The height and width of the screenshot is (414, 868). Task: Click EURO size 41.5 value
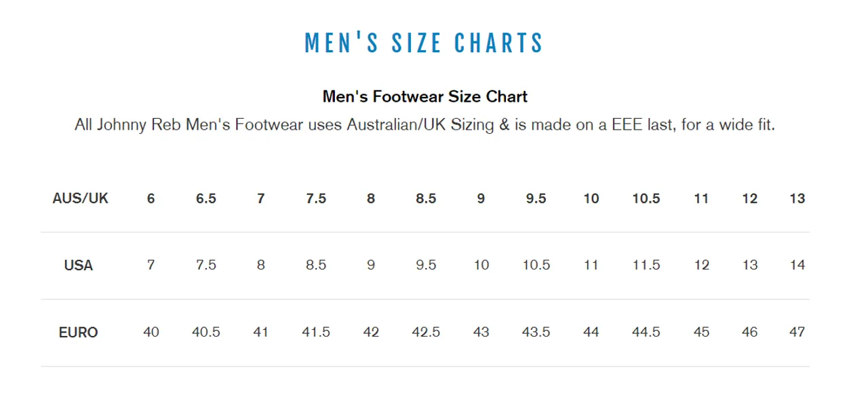point(316,333)
